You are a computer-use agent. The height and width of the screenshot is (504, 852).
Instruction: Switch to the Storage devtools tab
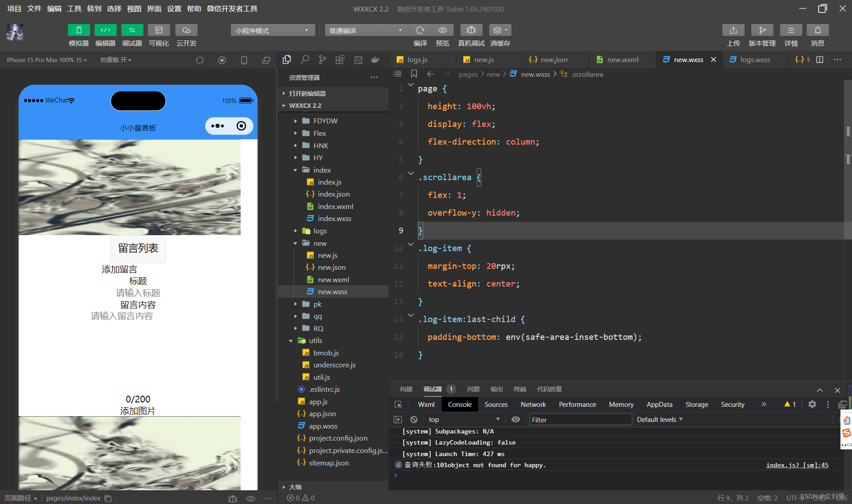pos(697,404)
